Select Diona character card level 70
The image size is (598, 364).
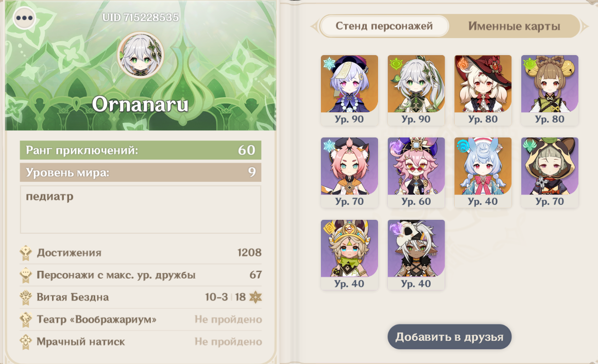click(349, 172)
